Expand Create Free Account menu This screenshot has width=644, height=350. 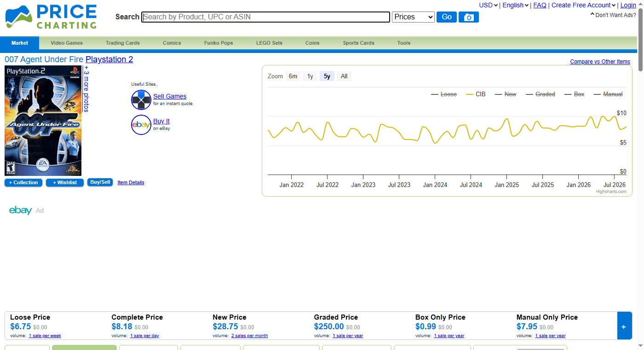click(584, 5)
